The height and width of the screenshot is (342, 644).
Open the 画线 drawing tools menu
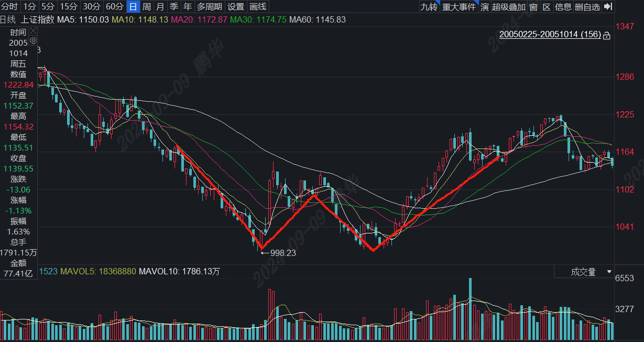(258, 7)
